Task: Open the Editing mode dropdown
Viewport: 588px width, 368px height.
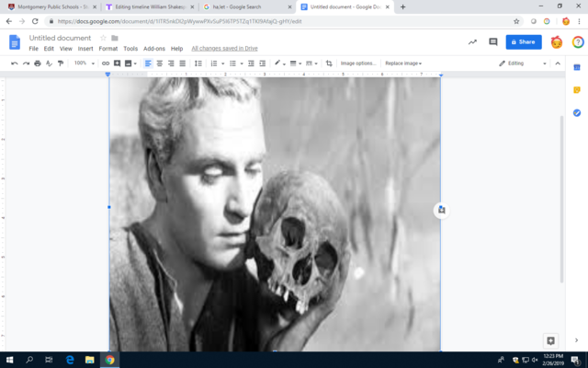Action: pyautogui.click(x=523, y=63)
